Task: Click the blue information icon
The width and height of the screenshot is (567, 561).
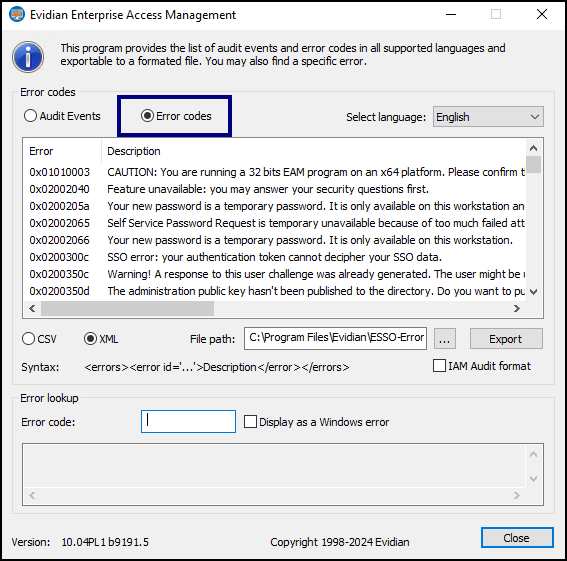Action: coord(28,57)
